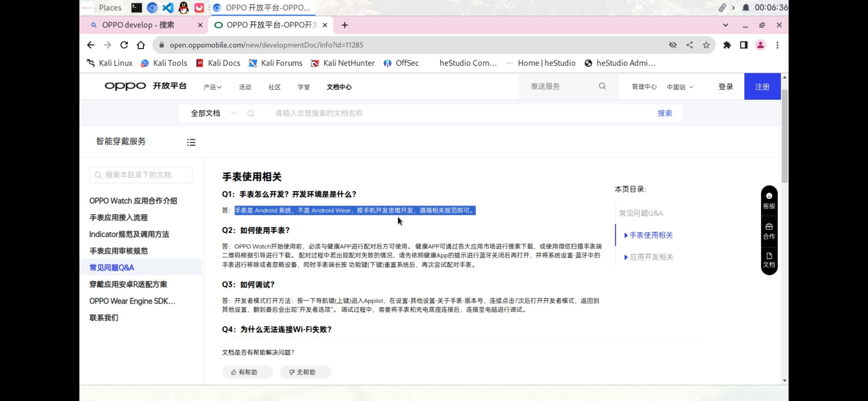Open the 学堂 nav item
This screenshot has height=401, width=868.
(303, 87)
